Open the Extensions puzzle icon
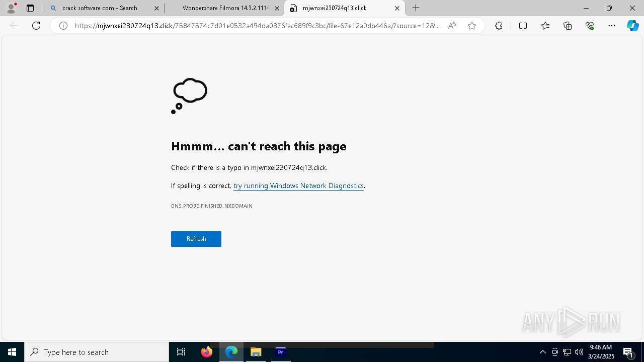 499,26
